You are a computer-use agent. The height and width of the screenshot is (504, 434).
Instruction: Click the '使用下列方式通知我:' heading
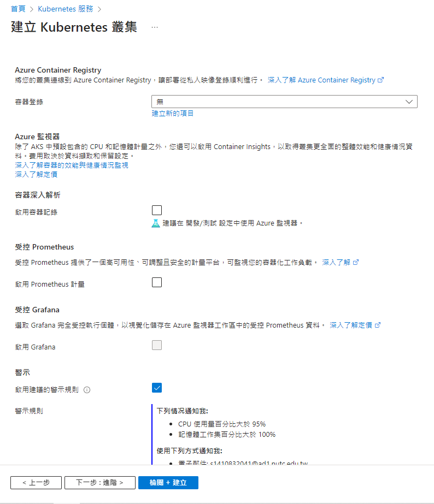(x=190, y=451)
